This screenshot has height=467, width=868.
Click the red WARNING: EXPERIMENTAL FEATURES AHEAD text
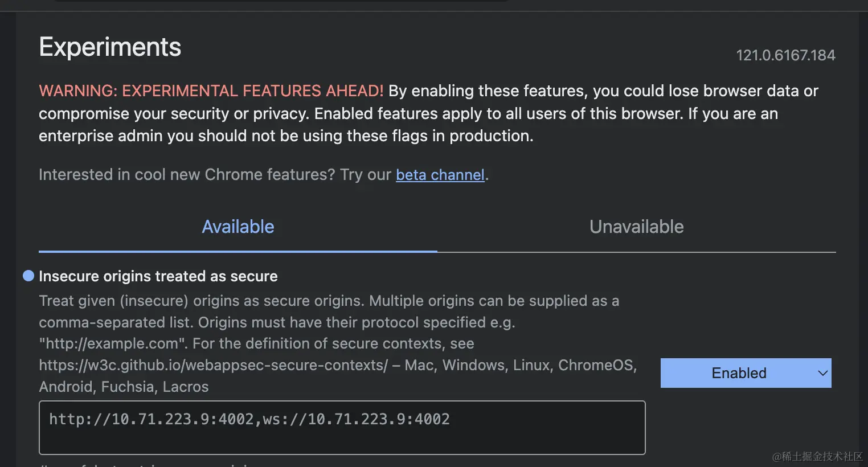click(x=211, y=91)
